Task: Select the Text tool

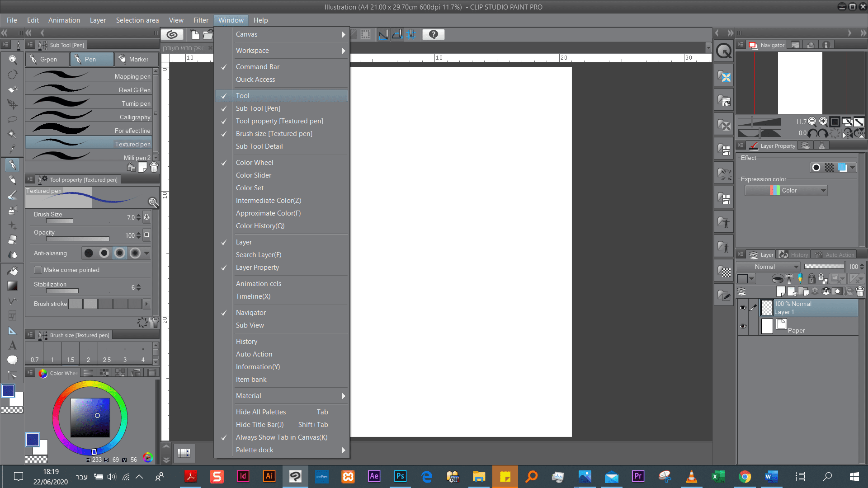Action: 13,346
